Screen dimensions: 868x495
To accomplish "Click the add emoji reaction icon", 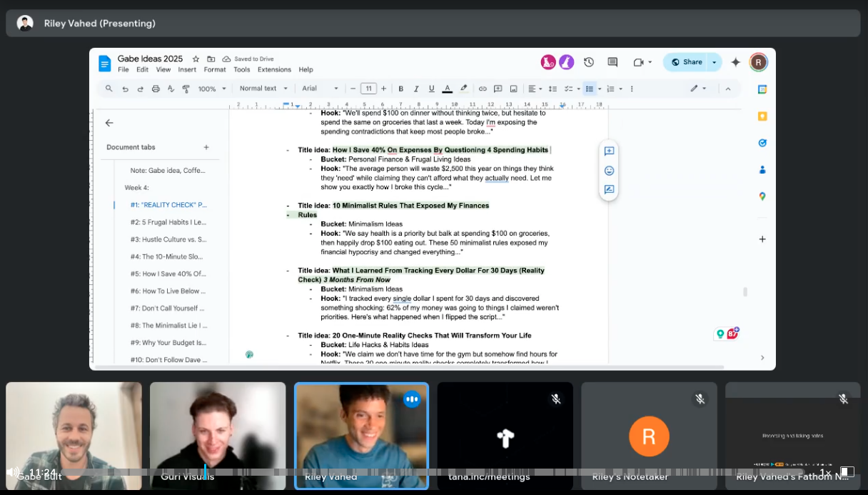I will (609, 171).
